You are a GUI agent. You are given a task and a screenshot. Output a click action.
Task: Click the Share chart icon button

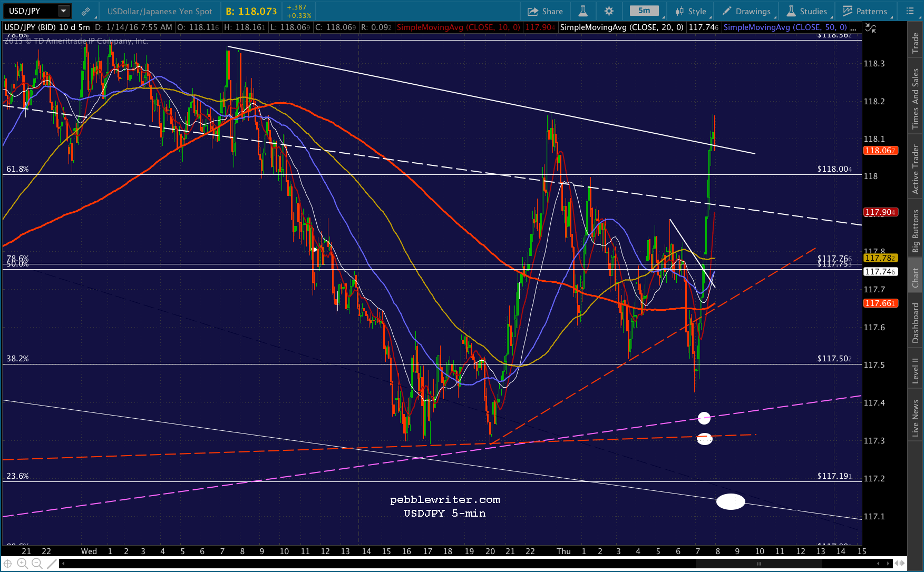[545, 11]
